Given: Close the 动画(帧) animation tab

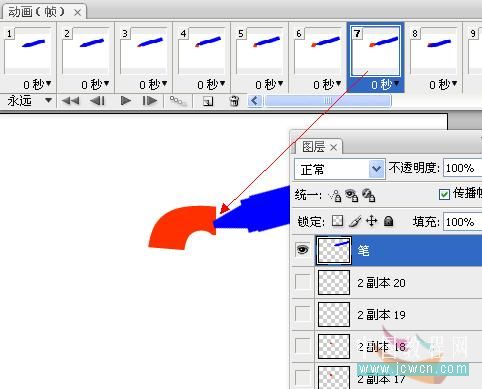Looking at the screenshot, I should click(x=77, y=13).
